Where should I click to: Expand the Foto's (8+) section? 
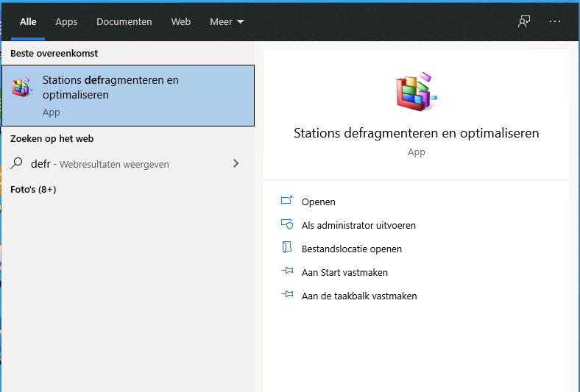[x=33, y=190]
